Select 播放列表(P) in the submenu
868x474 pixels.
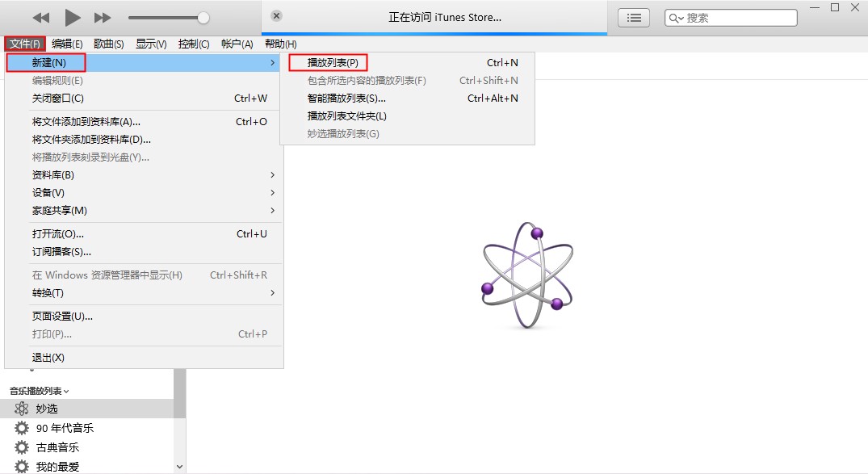408,62
